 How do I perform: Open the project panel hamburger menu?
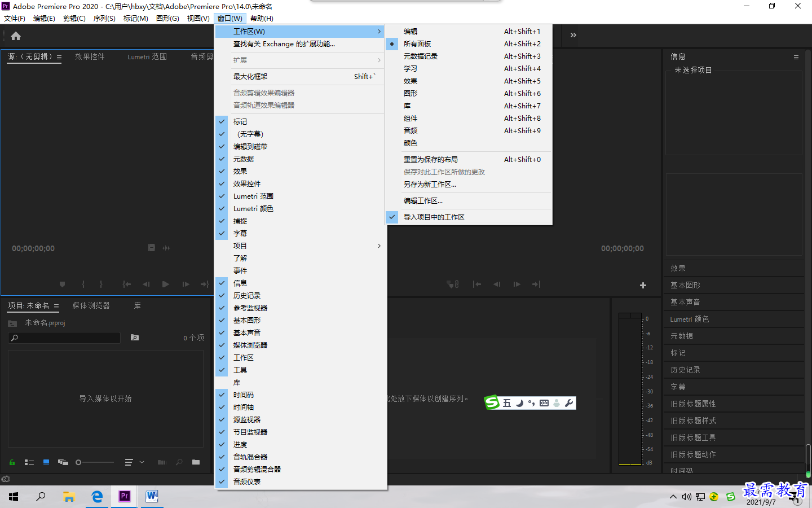(x=57, y=306)
